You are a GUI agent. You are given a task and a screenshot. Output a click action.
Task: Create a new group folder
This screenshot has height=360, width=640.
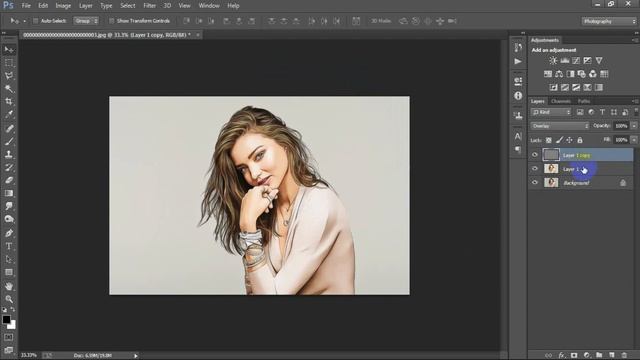tap(599, 356)
